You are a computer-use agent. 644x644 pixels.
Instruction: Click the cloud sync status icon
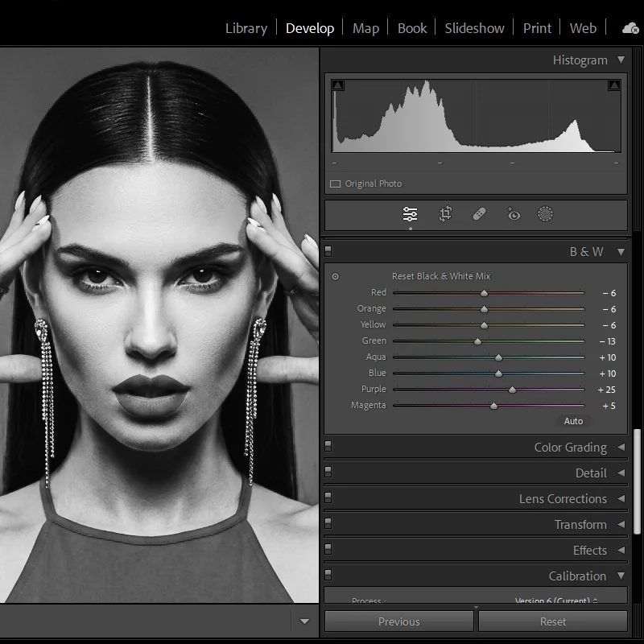coord(630,28)
